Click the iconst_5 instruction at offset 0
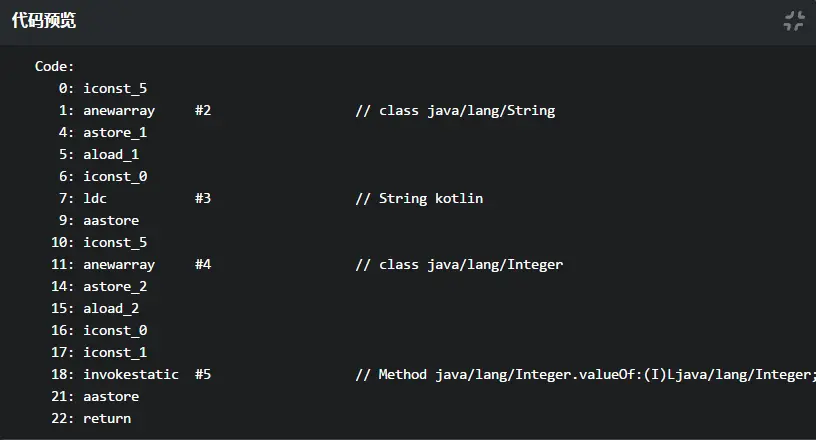This screenshot has width=816, height=440. pyautogui.click(x=115, y=89)
